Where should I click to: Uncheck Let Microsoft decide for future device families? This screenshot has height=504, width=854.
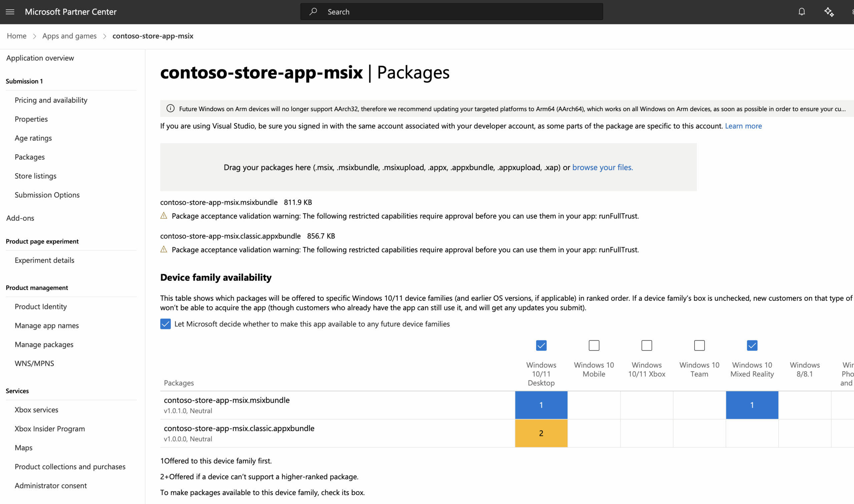click(x=165, y=324)
